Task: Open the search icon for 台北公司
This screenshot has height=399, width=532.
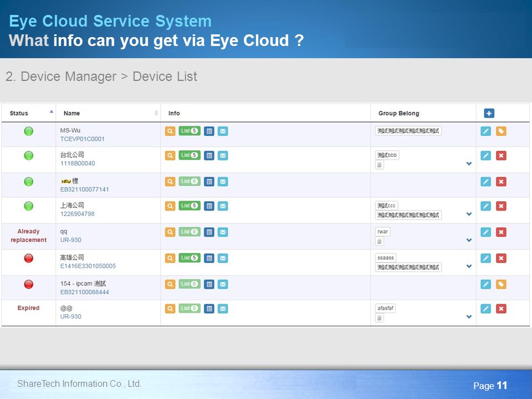Action: [170, 155]
